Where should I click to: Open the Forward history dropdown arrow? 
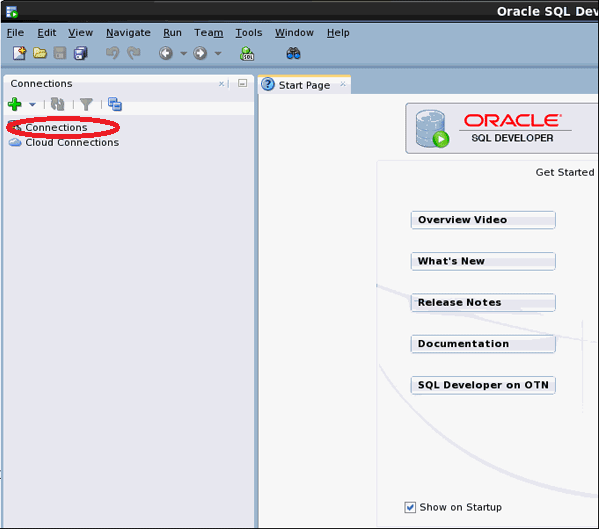coord(218,53)
